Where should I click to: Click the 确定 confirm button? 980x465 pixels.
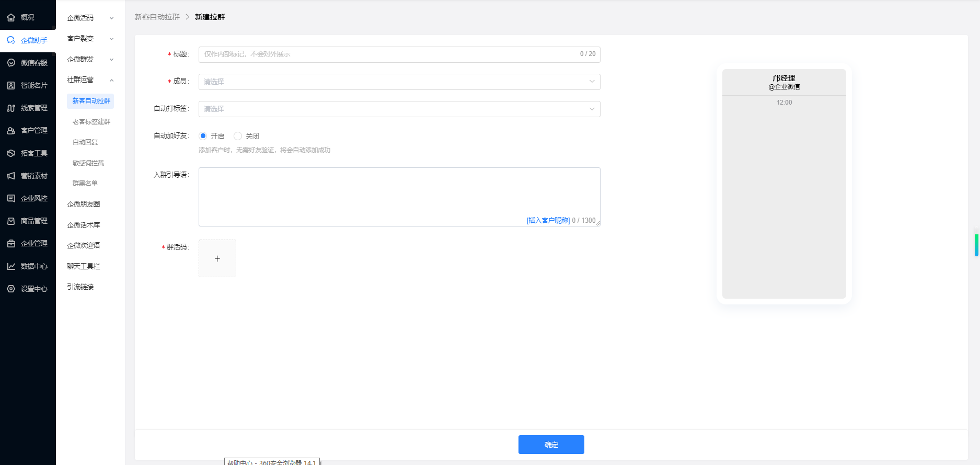[x=551, y=445]
